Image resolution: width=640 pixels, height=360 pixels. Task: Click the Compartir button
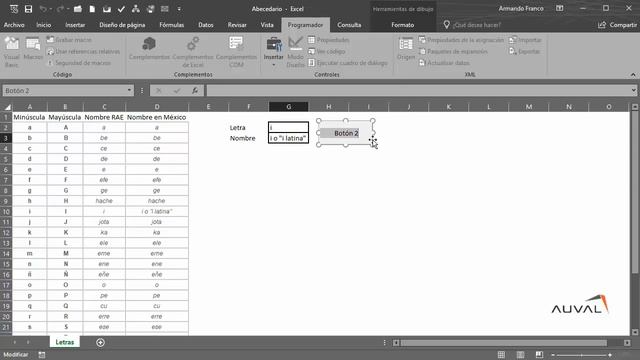pos(617,25)
